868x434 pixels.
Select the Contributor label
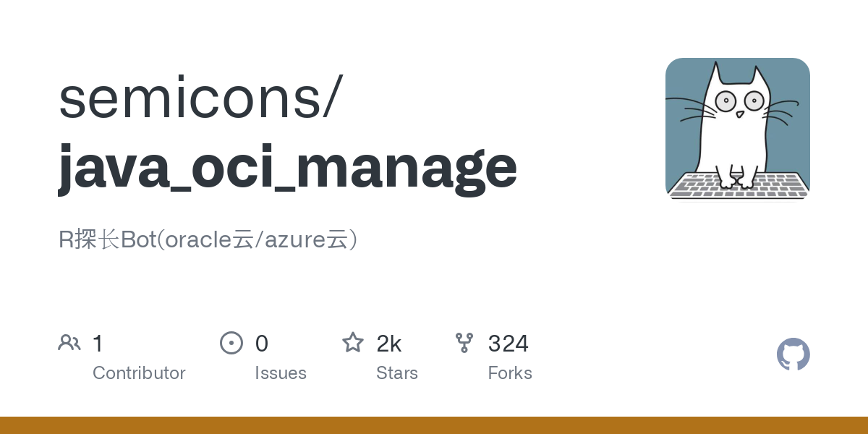tap(139, 373)
